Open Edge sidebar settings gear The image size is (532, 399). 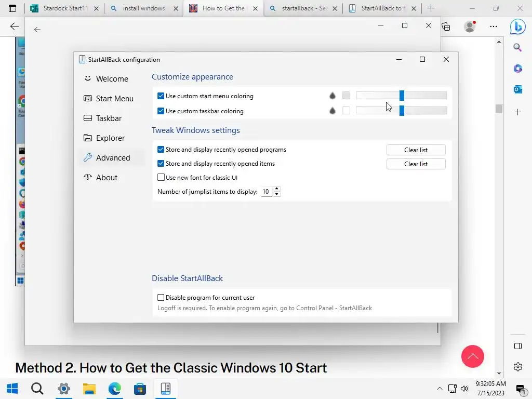pos(518,367)
